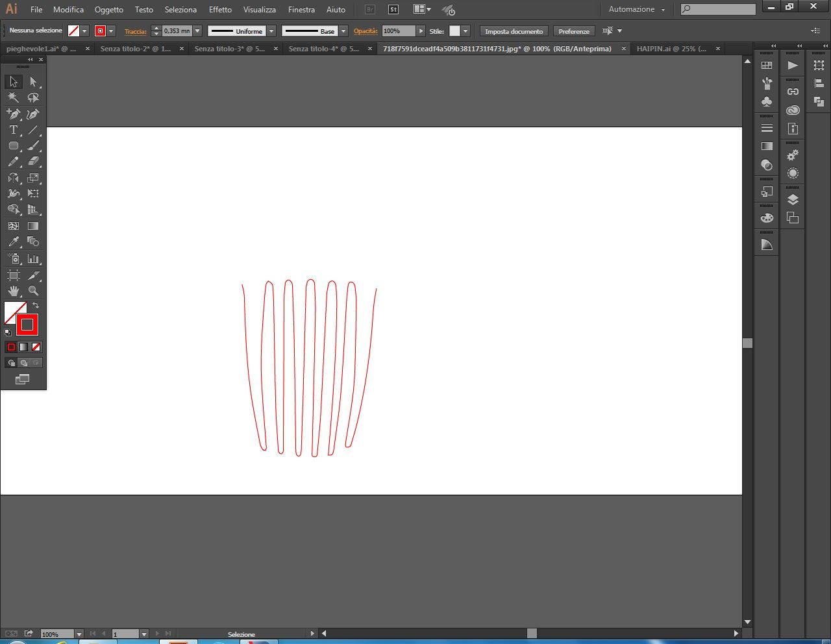Select the Artboard tool

click(13, 275)
